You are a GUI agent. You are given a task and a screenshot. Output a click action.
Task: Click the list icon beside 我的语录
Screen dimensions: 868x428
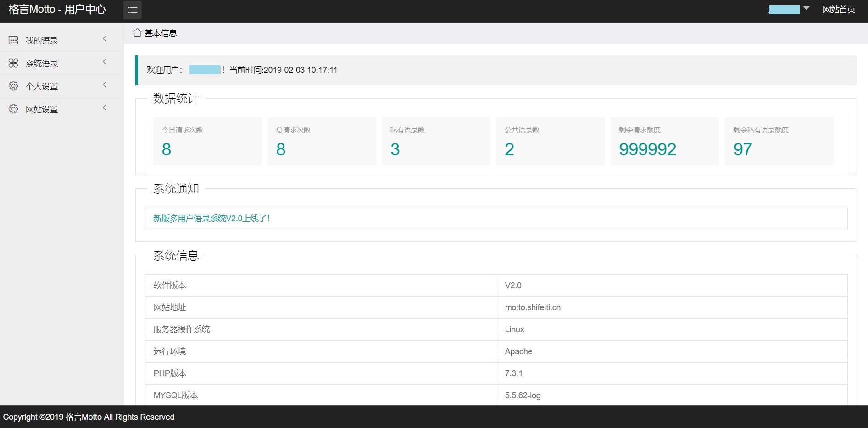[x=13, y=40]
